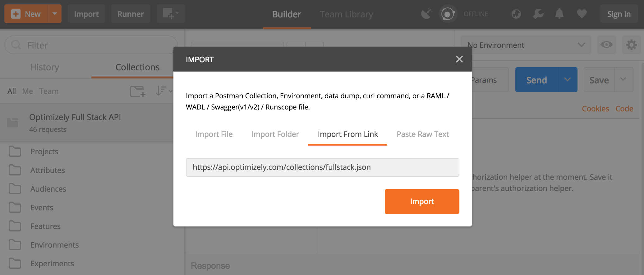Select the Paste Raw Text tab
Image resolution: width=644 pixels, height=275 pixels.
(x=423, y=134)
